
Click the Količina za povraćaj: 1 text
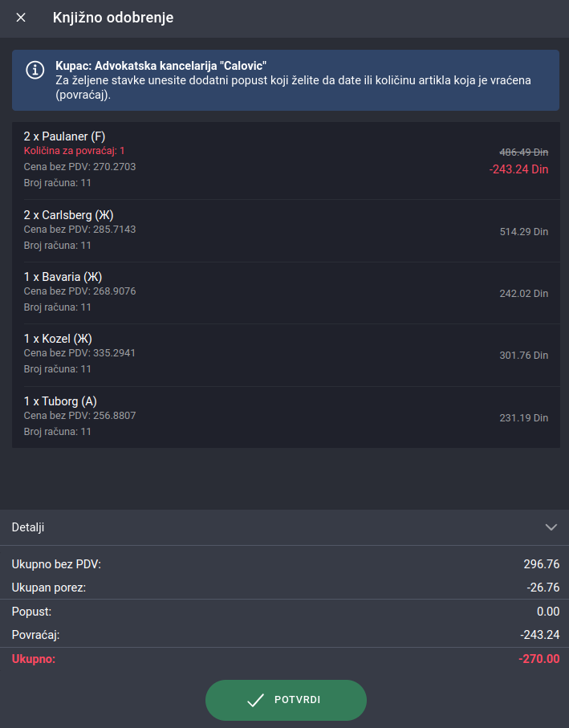pyautogui.click(x=75, y=151)
